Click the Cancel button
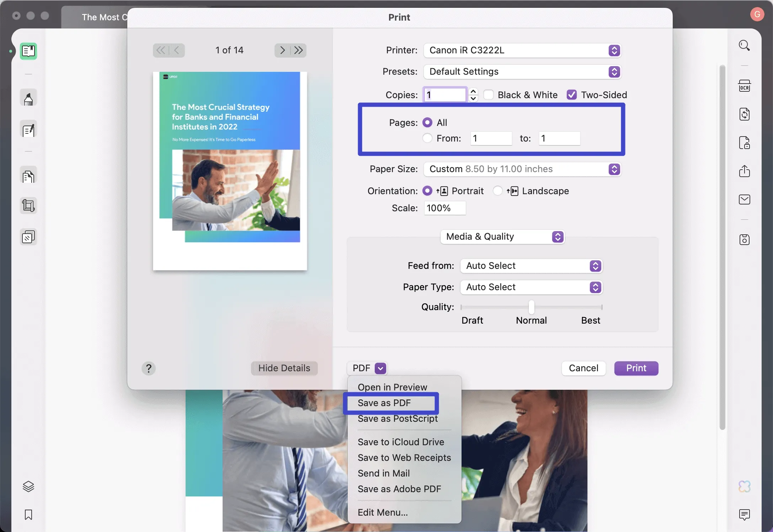This screenshot has width=773, height=532. 584,368
